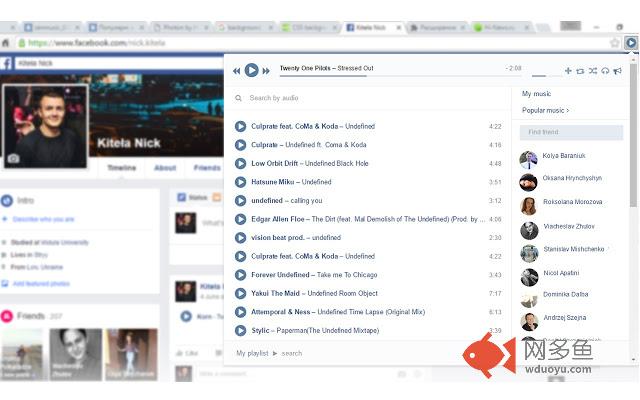Toggle shuffle mode in the player
This screenshot has width=640, height=400.
[593, 71]
